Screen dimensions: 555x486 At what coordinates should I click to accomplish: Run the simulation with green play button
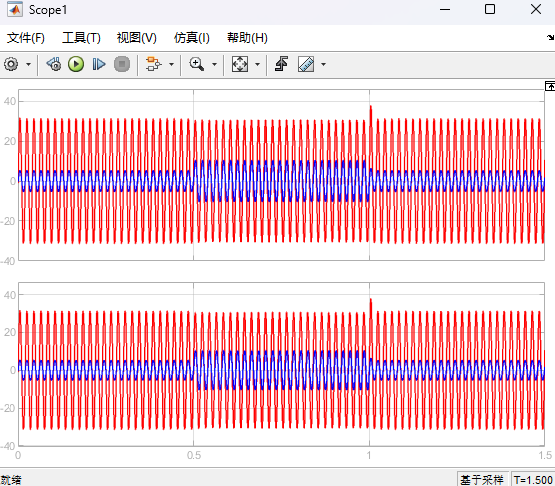coord(76,64)
